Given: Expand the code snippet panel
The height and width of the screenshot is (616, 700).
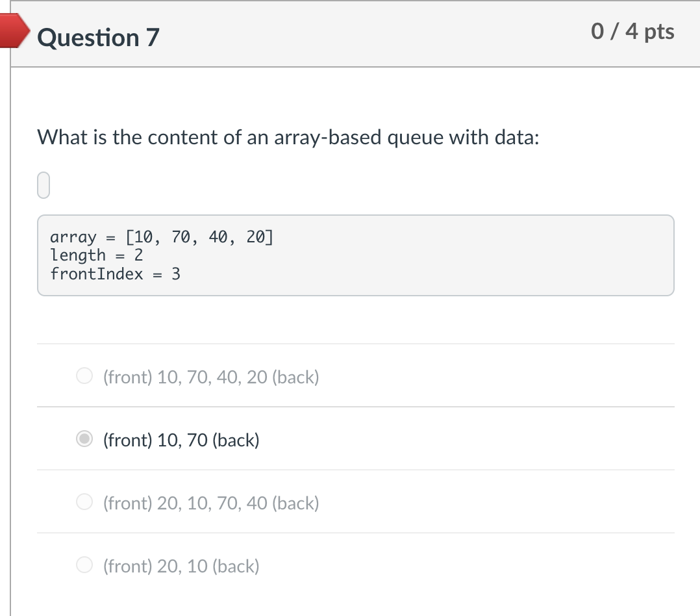Looking at the screenshot, I should click(x=356, y=255).
